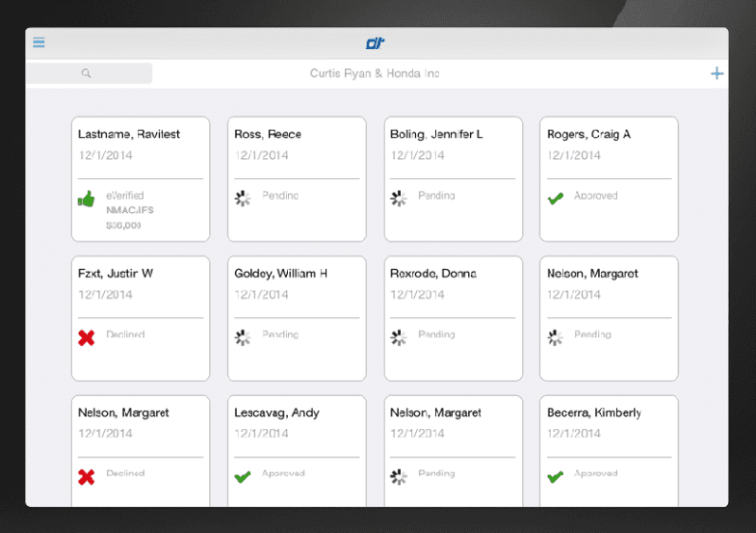Click the DT logo in header
Viewport: 756px width, 533px height.
pos(376,42)
